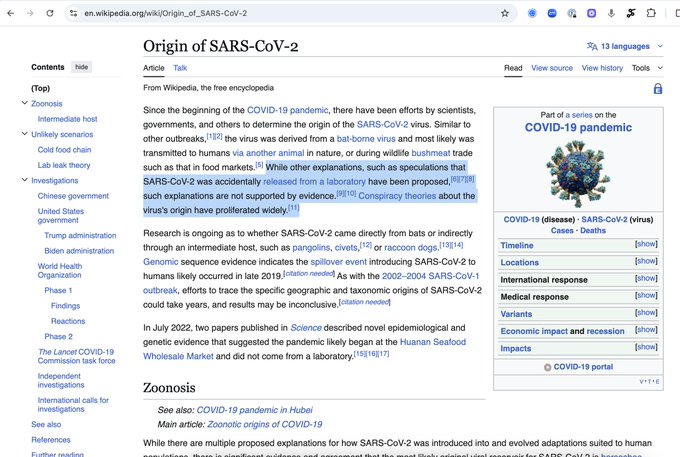
Task: Click the coronavirus image in the infobox
Action: click(578, 173)
